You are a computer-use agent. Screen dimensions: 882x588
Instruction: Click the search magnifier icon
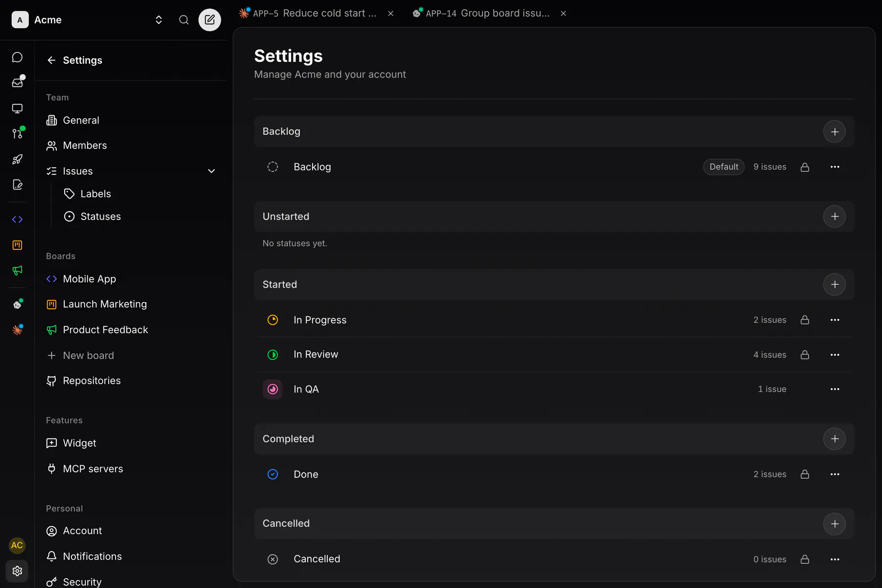[x=184, y=20]
